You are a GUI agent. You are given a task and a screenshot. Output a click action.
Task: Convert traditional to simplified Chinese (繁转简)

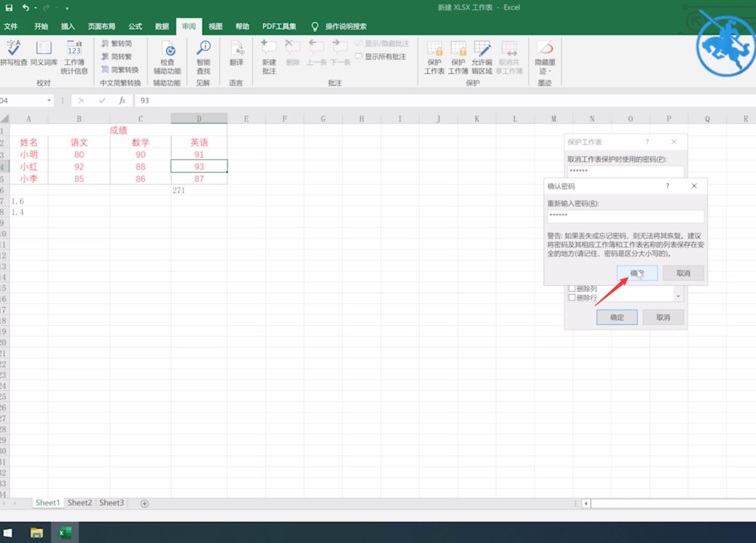tap(116, 44)
